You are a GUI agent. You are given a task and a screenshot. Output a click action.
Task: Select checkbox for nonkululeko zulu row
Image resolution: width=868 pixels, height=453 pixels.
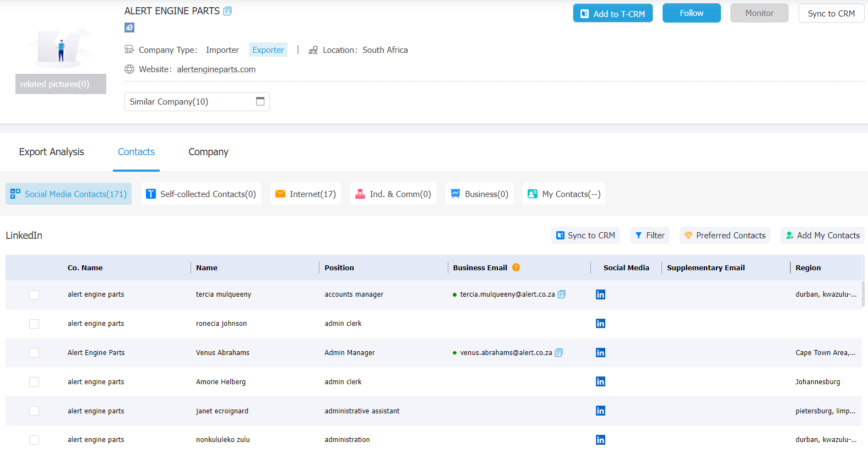(34, 440)
